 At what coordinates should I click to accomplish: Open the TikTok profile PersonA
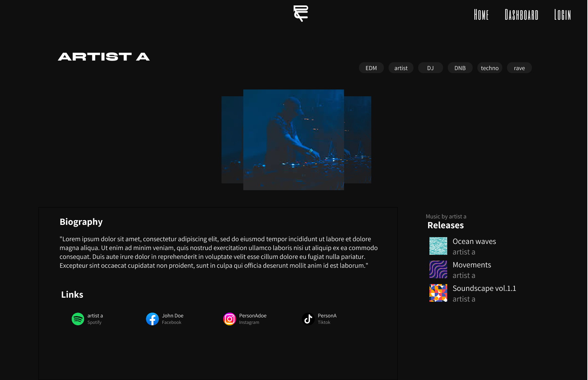pyautogui.click(x=308, y=319)
